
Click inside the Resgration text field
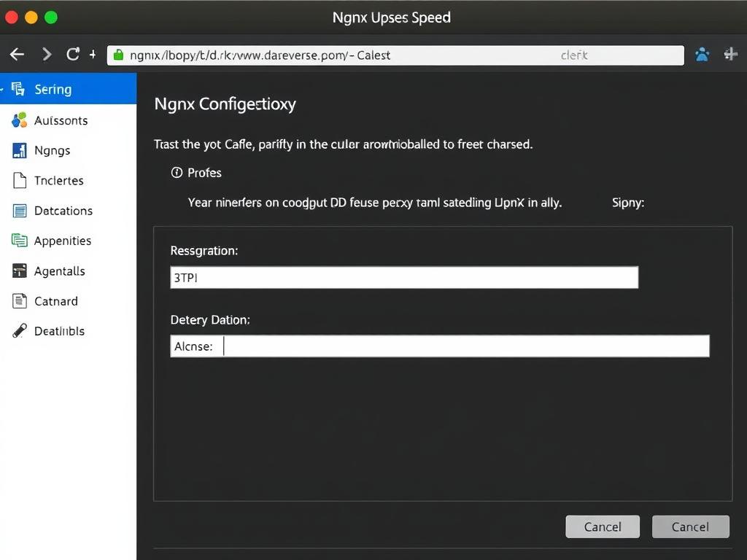(x=404, y=277)
